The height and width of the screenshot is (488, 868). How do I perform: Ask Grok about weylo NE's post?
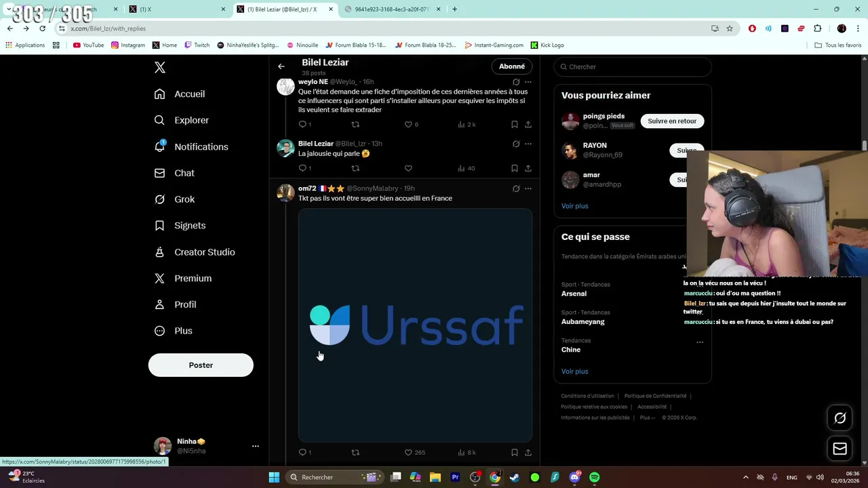[x=516, y=82]
